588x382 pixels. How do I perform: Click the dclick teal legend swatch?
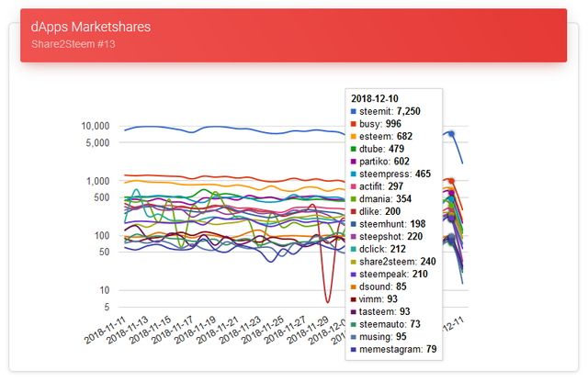(353, 249)
